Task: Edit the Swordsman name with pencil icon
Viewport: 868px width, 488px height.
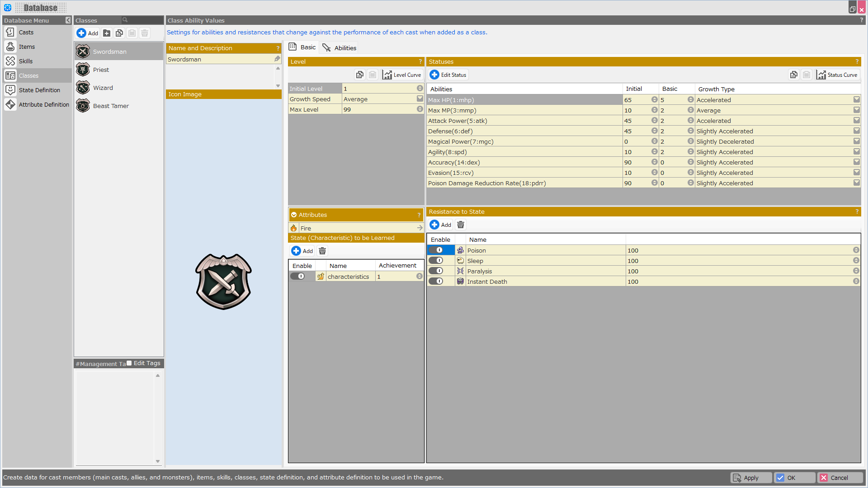Action: [x=277, y=59]
